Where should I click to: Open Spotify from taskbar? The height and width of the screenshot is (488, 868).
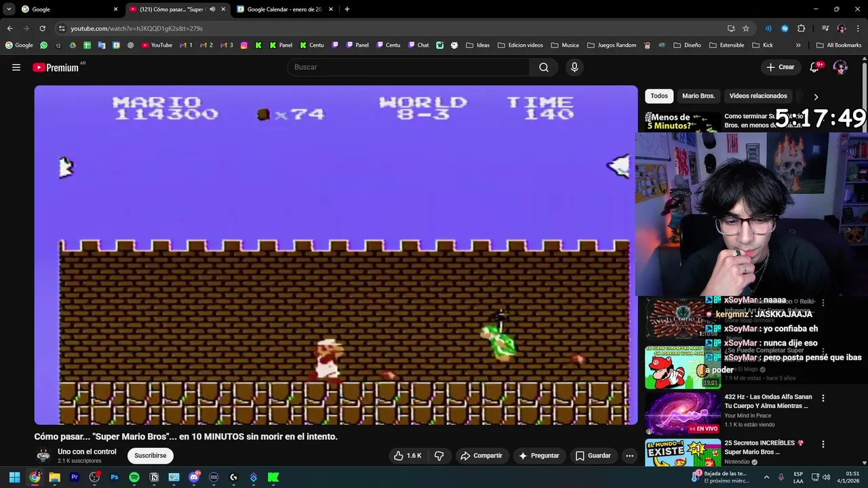pyautogui.click(x=134, y=477)
